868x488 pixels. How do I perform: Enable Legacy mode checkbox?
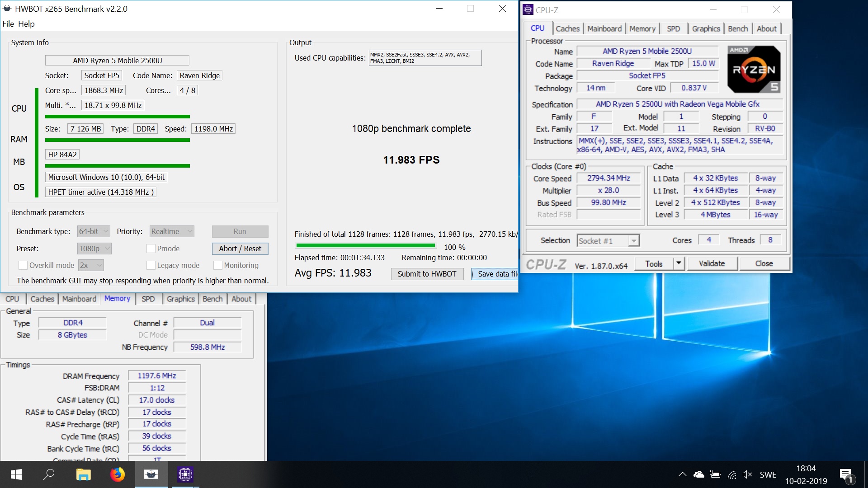click(x=151, y=265)
